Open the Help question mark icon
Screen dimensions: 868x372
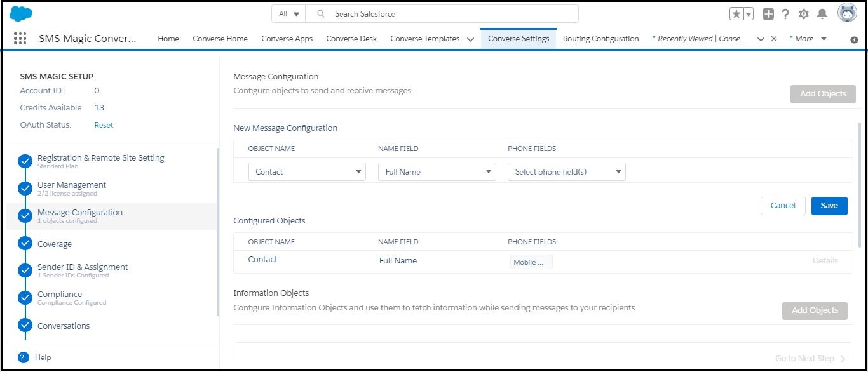786,14
